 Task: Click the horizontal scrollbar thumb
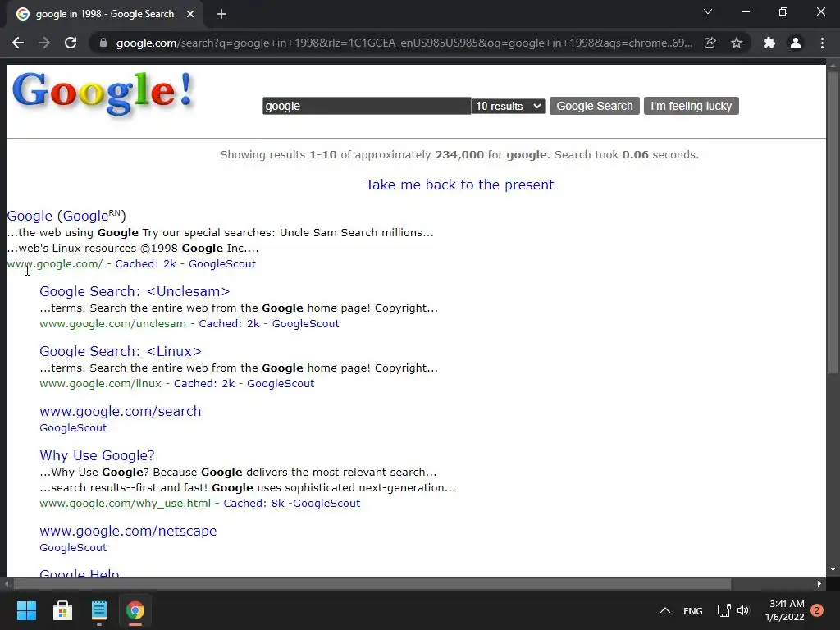click(372, 584)
